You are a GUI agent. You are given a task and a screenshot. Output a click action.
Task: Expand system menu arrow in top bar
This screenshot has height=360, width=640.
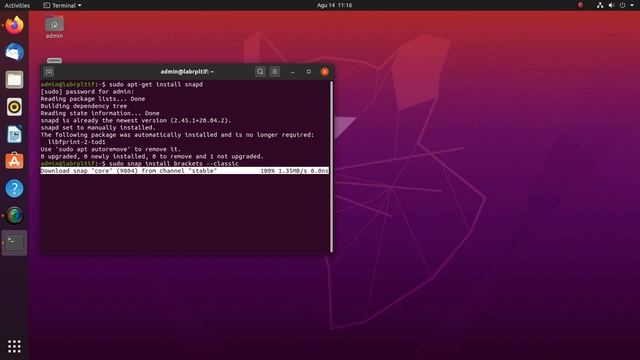pos(631,5)
